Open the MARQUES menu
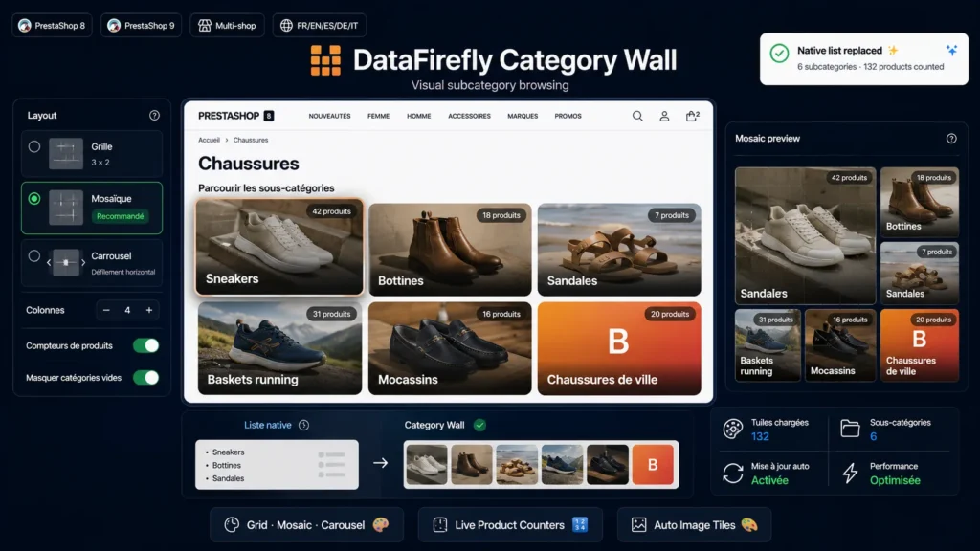Viewport: 980px width, 551px height. (523, 116)
